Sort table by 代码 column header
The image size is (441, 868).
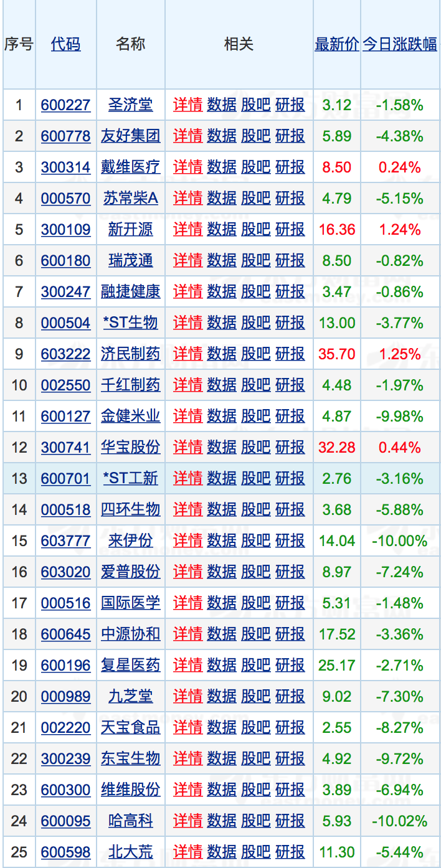[x=65, y=44]
